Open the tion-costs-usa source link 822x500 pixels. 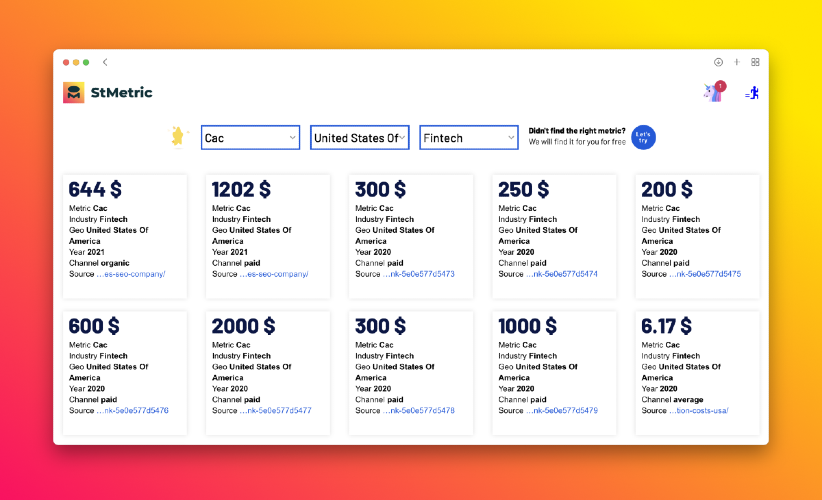point(699,410)
